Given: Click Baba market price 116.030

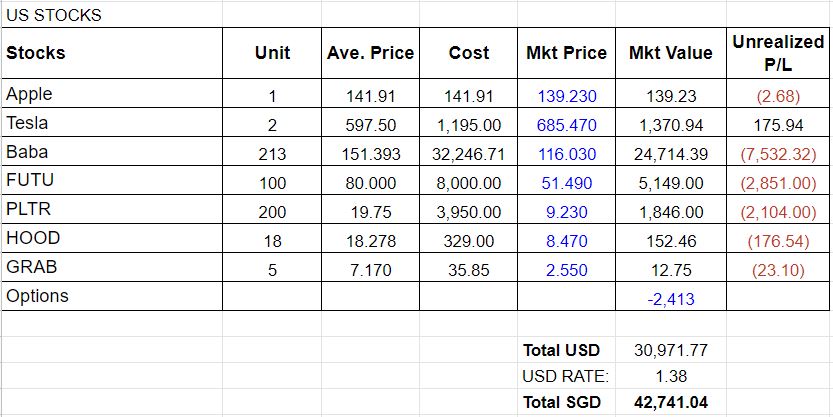Looking at the screenshot, I should 566,154.
